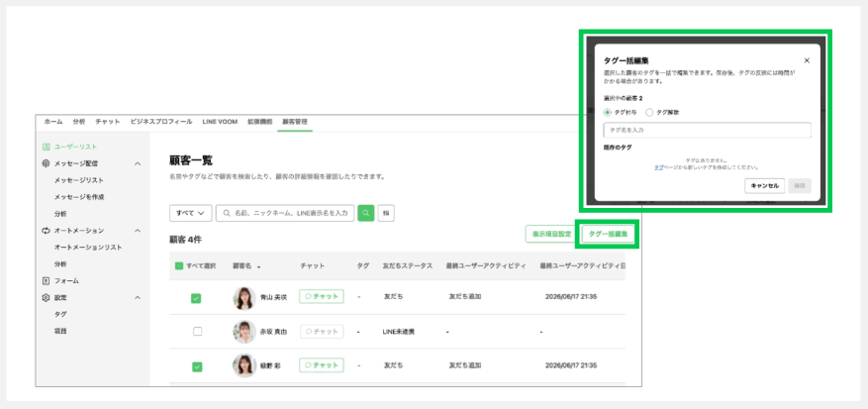Click 赤坂 真由's profile avatar
The image size is (868, 409).
pyautogui.click(x=244, y=332)
